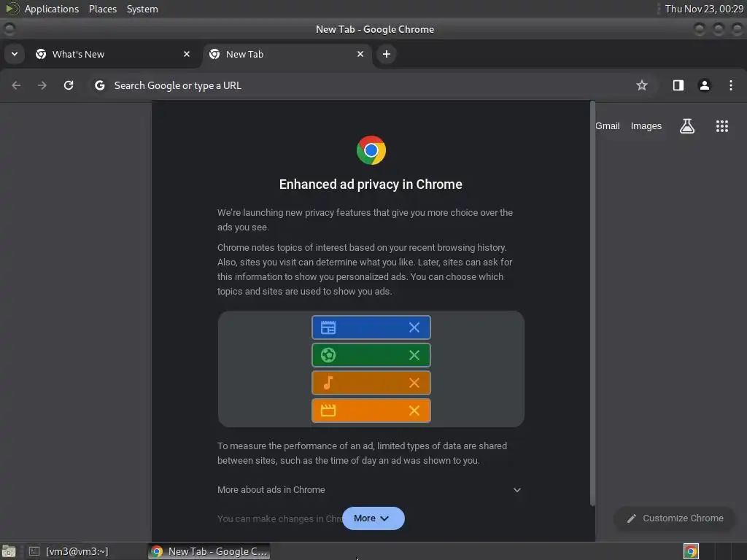
Task: Select the New Tab tab
Action: click(x=287, y=54)
